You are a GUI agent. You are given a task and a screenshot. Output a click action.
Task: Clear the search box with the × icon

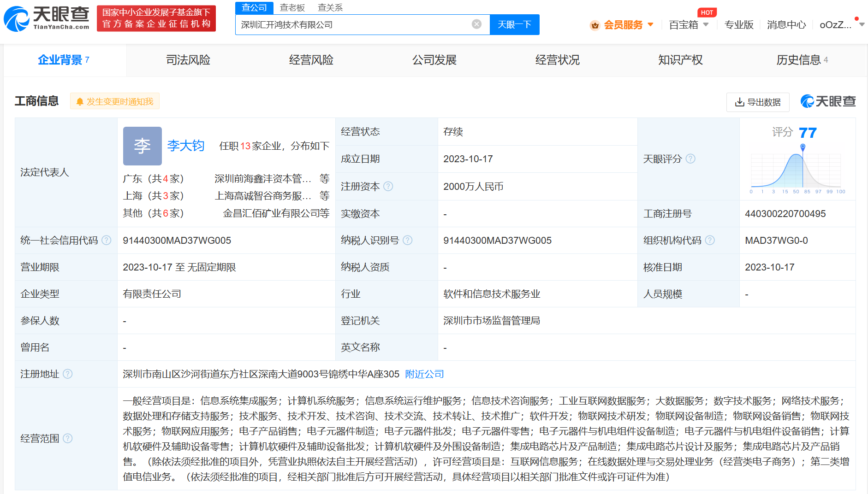tap(476, 24)
